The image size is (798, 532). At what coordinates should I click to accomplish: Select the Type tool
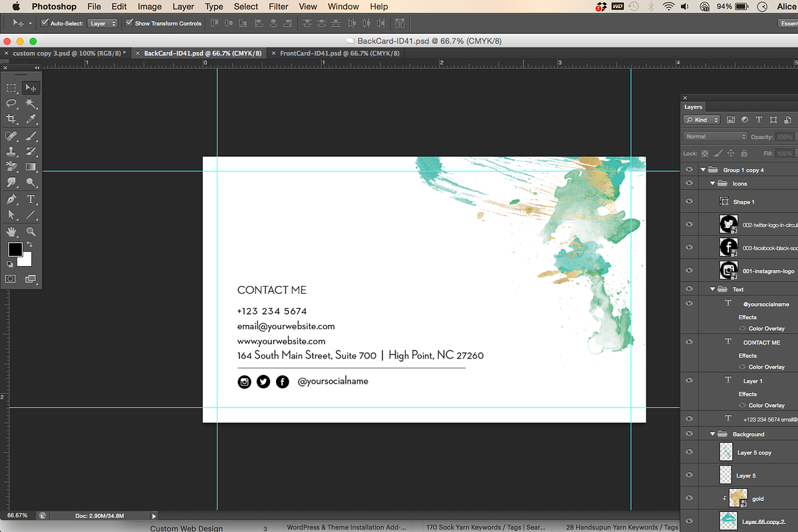point(31,199)
